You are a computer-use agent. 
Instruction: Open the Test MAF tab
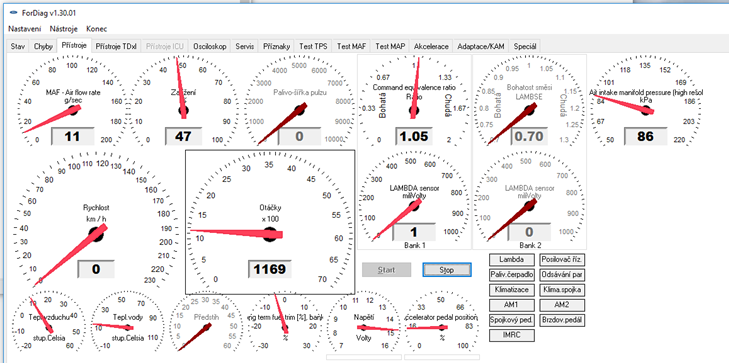coord(351,46)
